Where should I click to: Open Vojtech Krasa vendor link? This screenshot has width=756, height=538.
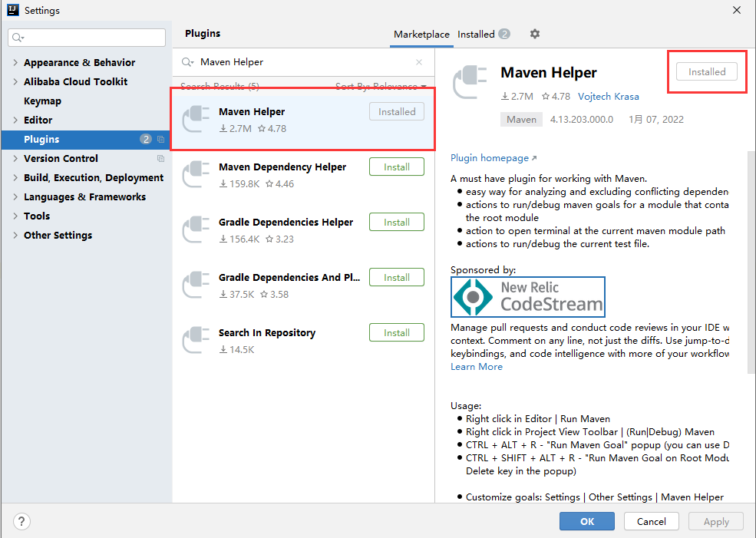tap(609, 97)
